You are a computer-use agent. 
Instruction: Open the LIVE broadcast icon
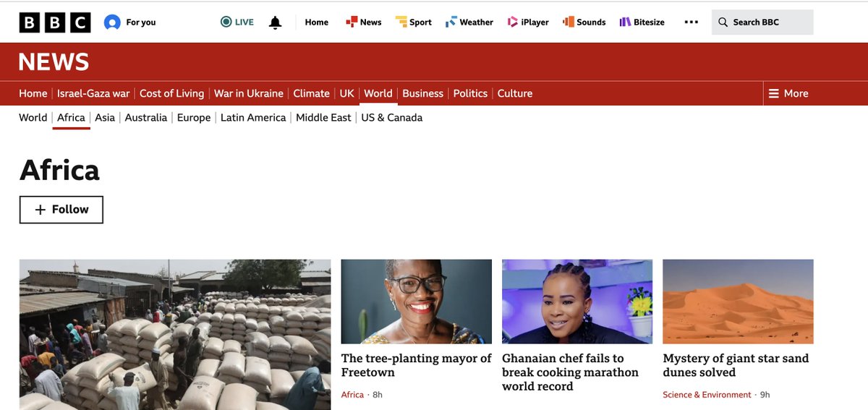click(x=226, y=22)
